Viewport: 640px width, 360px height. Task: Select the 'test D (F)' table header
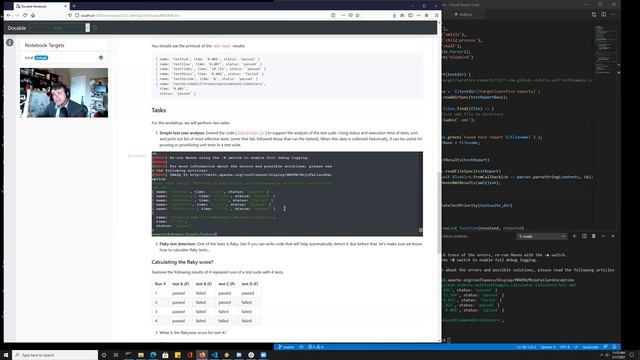click(x=250, y=284)
